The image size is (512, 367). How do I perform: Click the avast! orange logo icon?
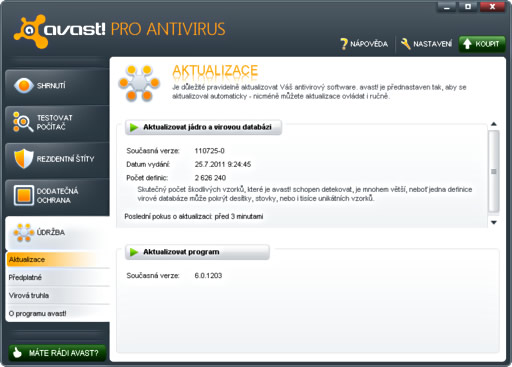pos(30,31)
